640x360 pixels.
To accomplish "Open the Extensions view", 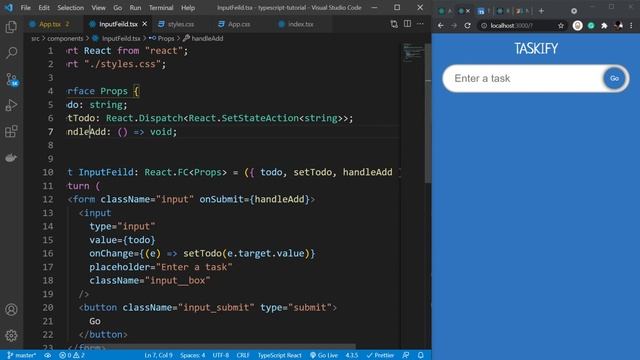I will pyautogui.click(x=11, y=131).
